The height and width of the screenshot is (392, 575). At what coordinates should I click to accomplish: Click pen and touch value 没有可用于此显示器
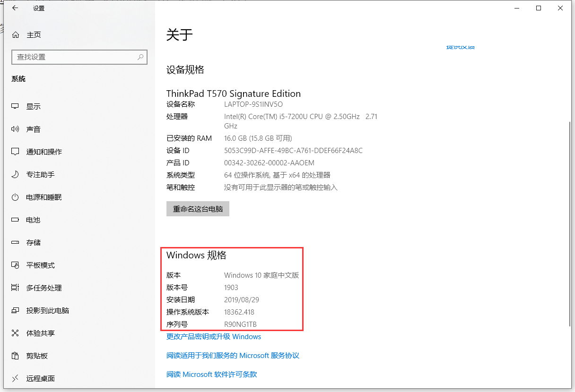(281, 187)
